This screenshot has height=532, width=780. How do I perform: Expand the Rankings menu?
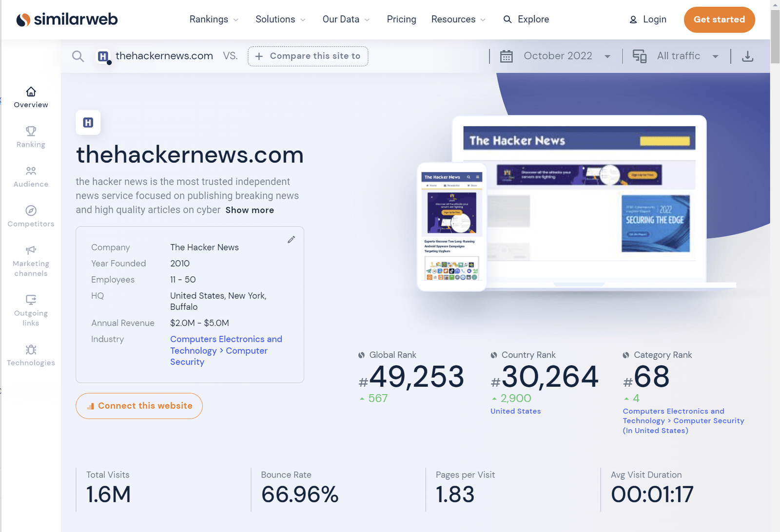coord(214,19)
